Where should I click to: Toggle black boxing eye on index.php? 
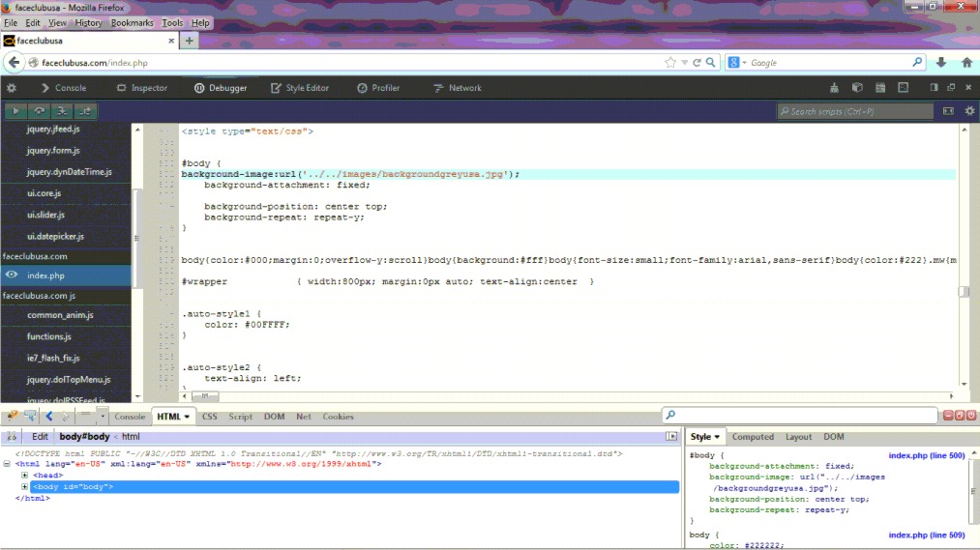[12, 275]
